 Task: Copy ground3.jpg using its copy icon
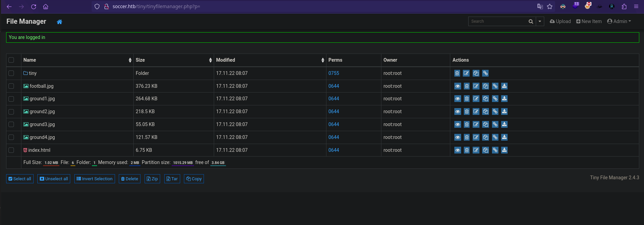click(486, 125)
